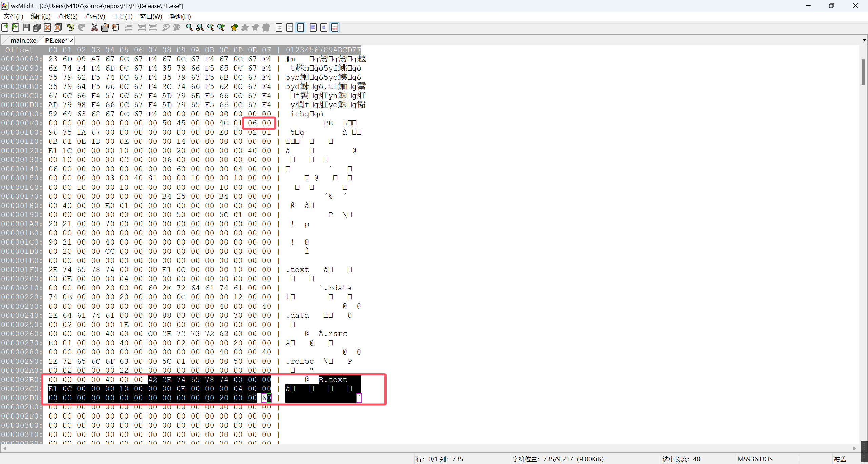
Task: Click the Open file toolbar icon
Action: point(16,27)
